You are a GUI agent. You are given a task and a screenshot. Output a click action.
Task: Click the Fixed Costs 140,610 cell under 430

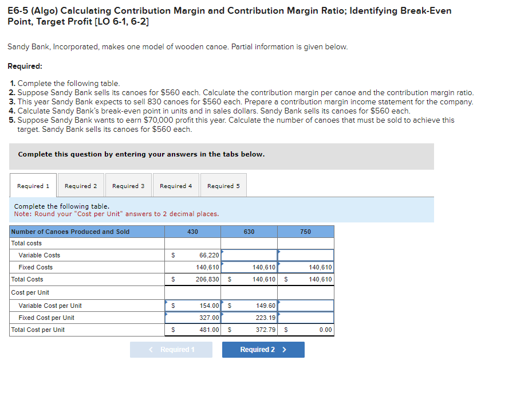tap(192, 267)
